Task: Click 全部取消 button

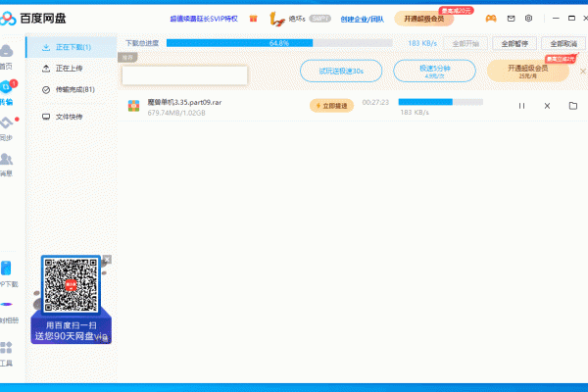Action: point(563,43)
